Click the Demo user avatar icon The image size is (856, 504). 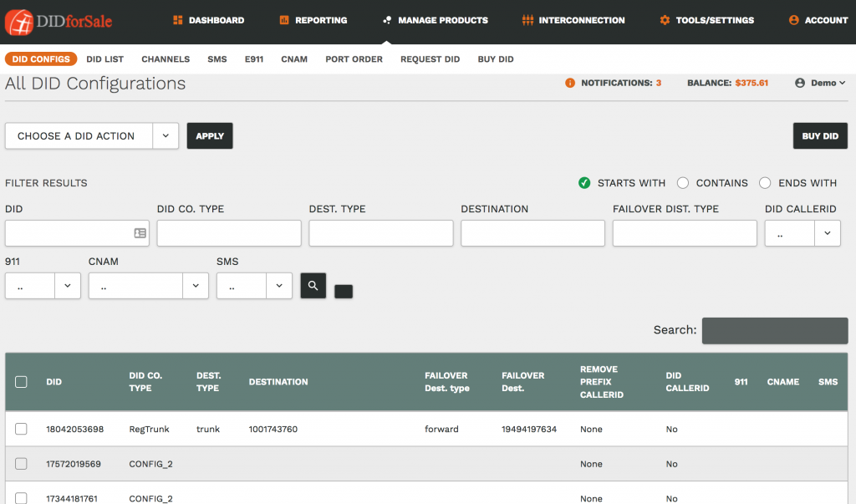pyautogui.click(x=800, y=83)
